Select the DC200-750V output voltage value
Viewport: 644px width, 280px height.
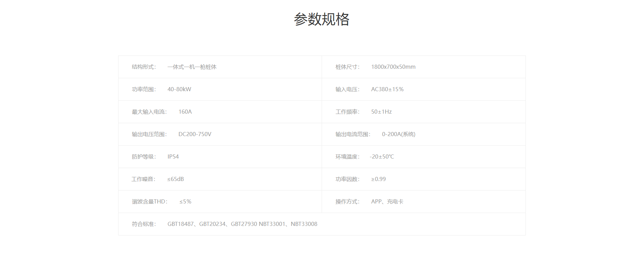(x=195, y=134)
